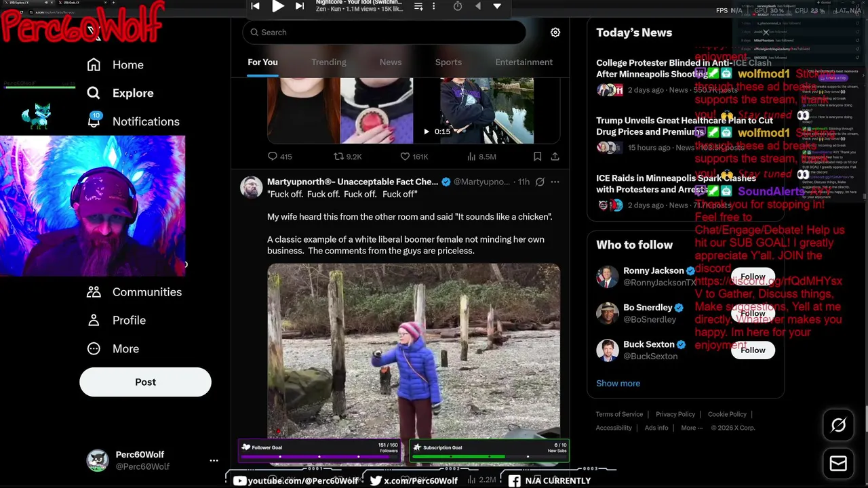Close the chat overlay X button
Image resolution: width=868 pixels, height=488 pixels.
tap(766, 33)
